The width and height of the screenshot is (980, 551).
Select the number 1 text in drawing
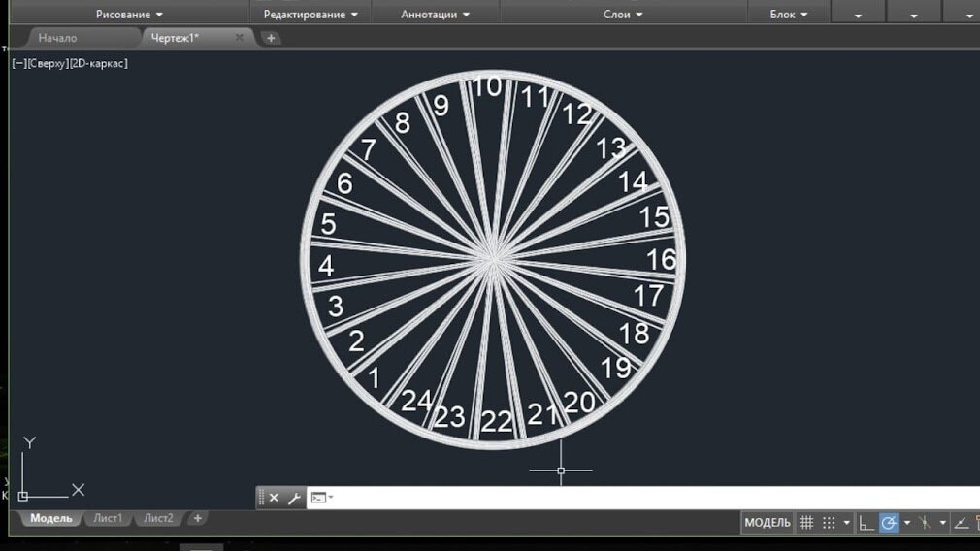374,378
